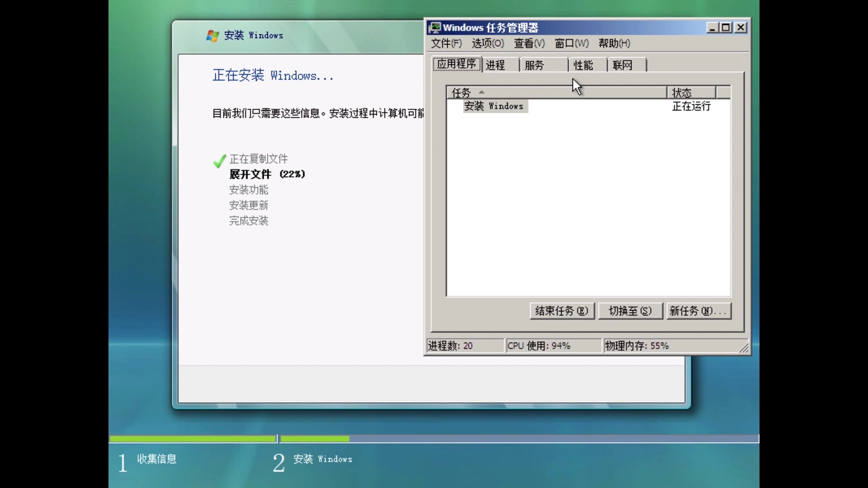Sort by the 任务 column header

coord(557,93)
